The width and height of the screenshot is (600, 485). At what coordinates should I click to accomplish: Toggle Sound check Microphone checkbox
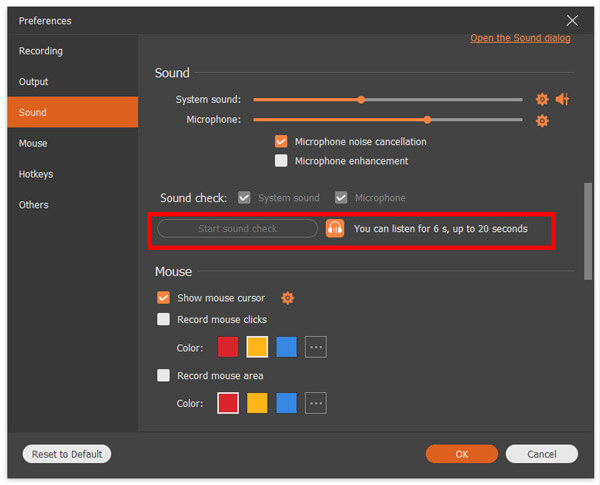[341, 198]
